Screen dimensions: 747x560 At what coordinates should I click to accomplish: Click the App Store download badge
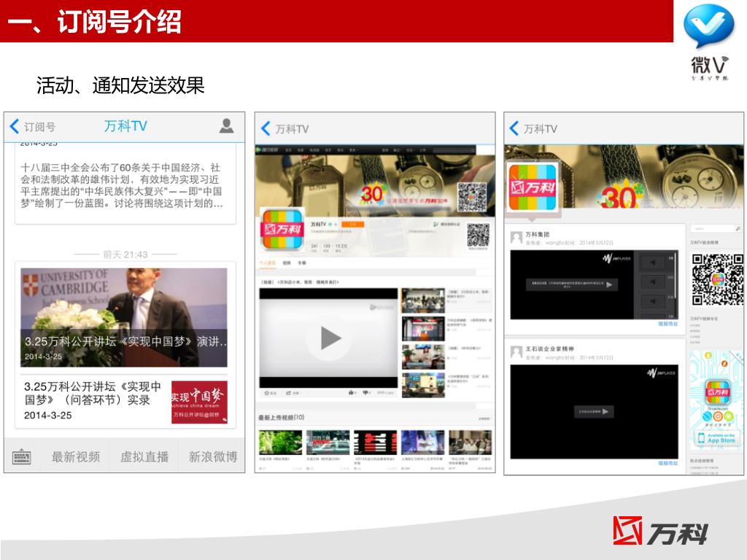[717, 438]
